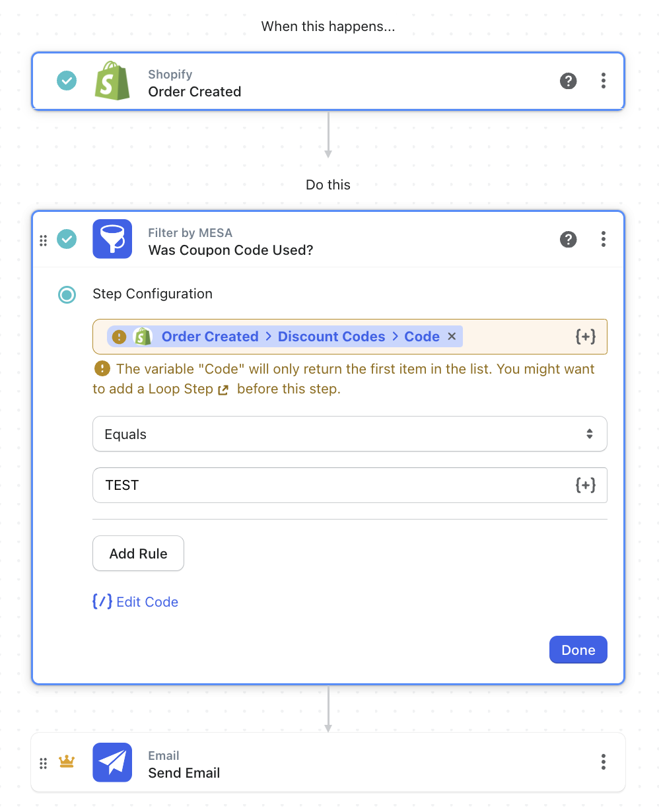Click the blue Done button
This screenshot has height=812, width=659.
pyautogui.click(x=578, y=650)
